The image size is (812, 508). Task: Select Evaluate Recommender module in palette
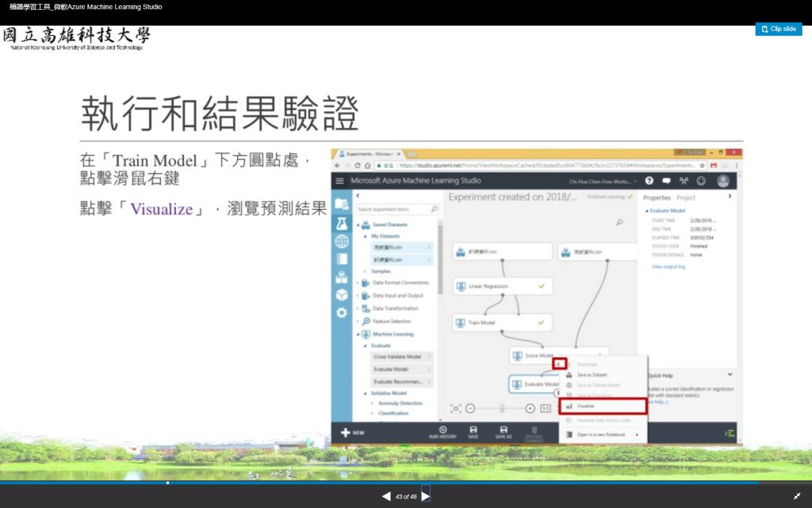coord(401,382)
